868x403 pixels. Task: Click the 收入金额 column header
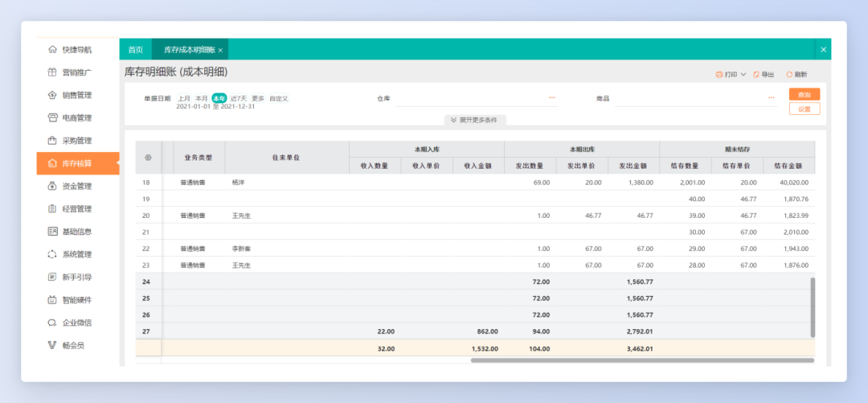[x=478, y=166]
